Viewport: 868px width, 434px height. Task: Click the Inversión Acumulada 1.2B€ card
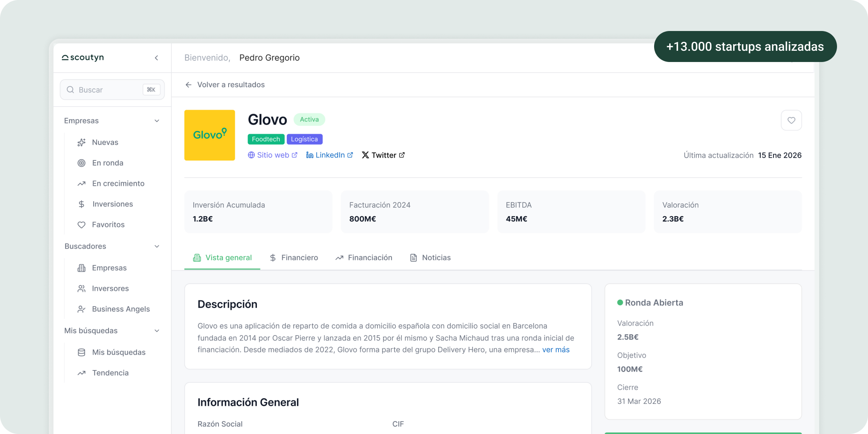coord(258,212)
